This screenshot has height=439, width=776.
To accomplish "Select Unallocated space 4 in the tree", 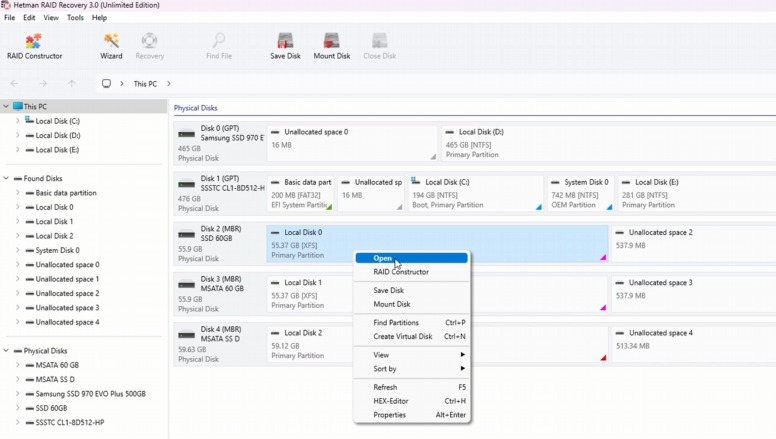I will 67,322.
